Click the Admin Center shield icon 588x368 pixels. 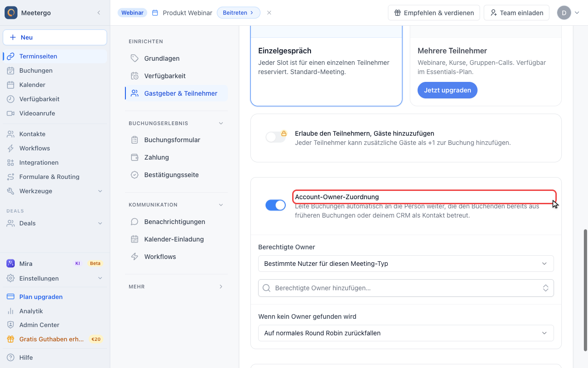[x=11, y=325]
